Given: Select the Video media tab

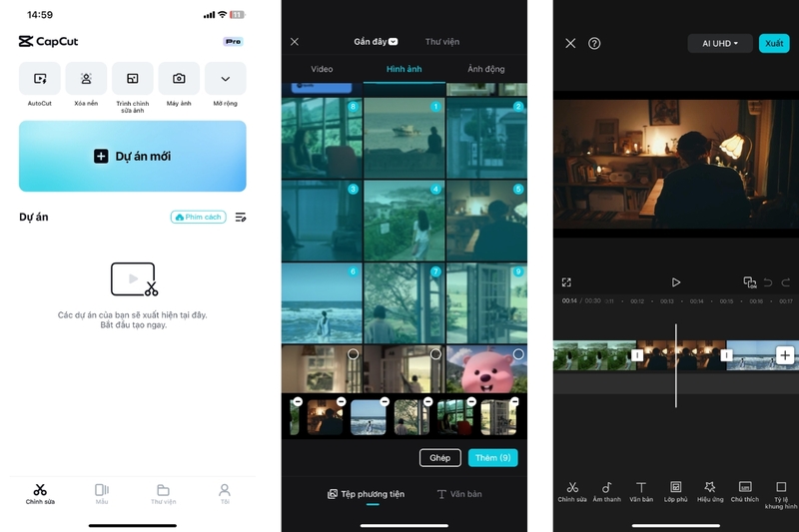Looking at the screenshot, I should pos(322,69).
